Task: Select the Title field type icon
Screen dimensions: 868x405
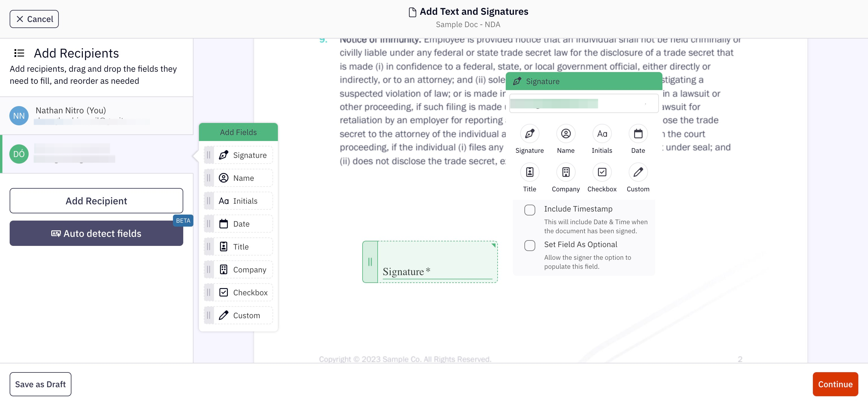Action: (x=529, y=172)
